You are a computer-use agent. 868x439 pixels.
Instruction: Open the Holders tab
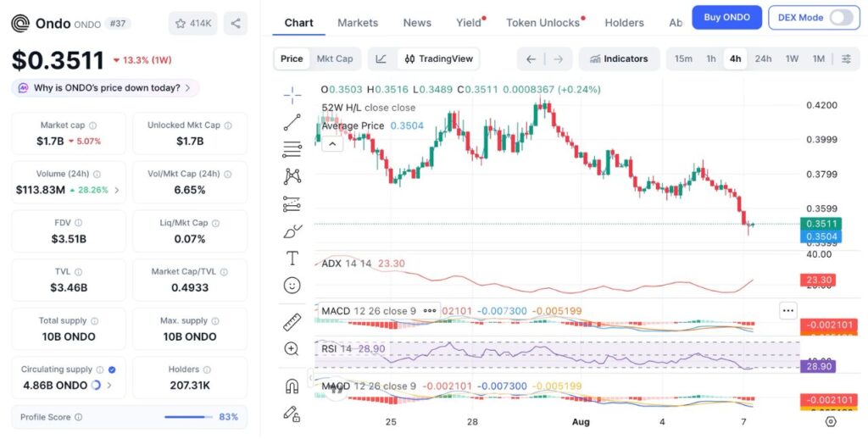tap(624, 23)
